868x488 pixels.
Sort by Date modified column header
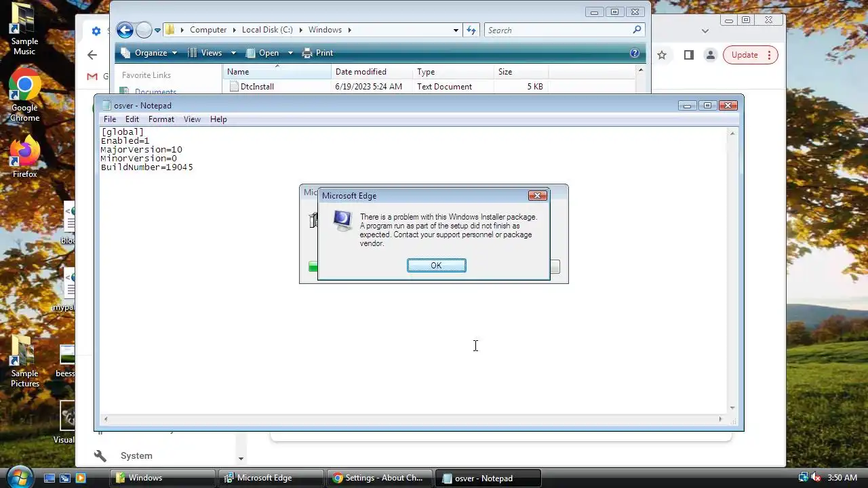(372, 72)
